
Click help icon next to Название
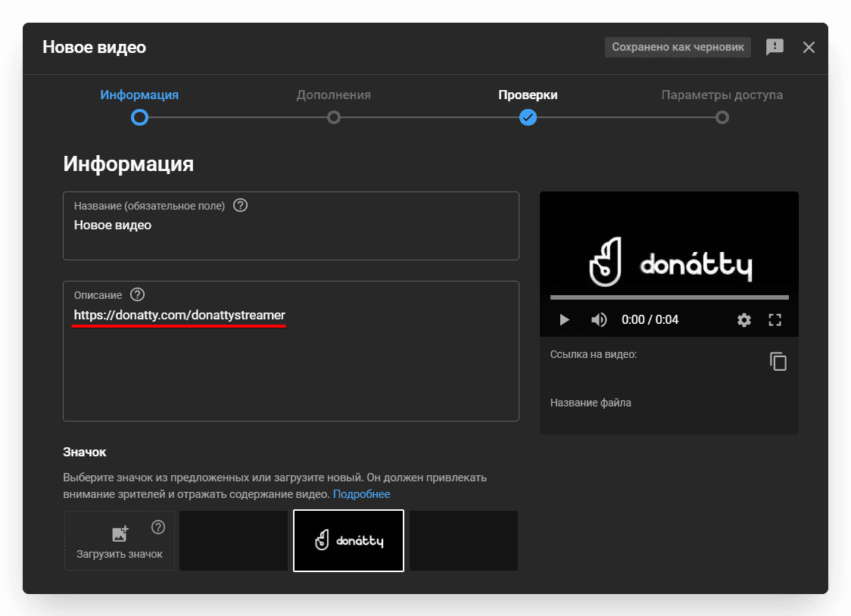coord(240,206)
